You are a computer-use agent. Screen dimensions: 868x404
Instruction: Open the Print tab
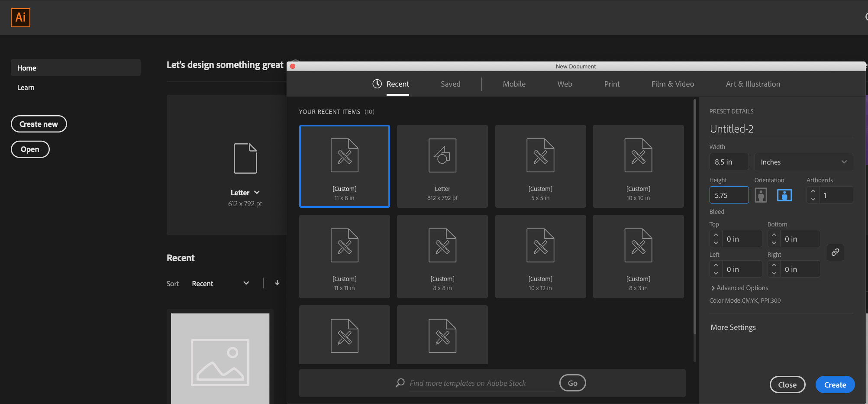pyautogui.click(x=612, y=84)
